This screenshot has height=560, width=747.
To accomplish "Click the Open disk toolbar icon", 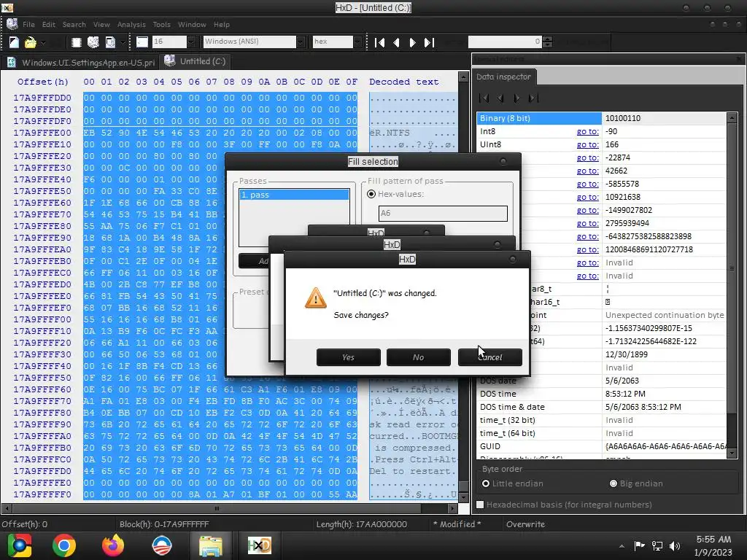I will click(x=93, y=42).
